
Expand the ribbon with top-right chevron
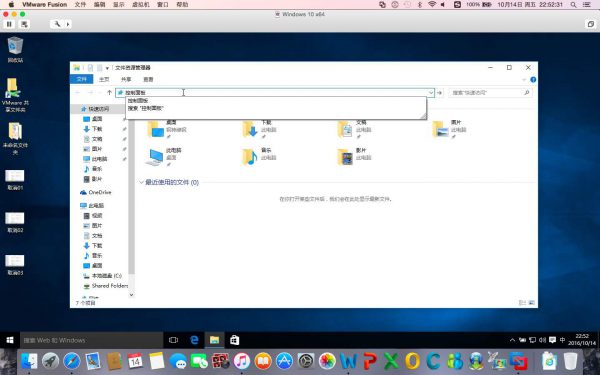pyautogui.click(x=524, y=80)
